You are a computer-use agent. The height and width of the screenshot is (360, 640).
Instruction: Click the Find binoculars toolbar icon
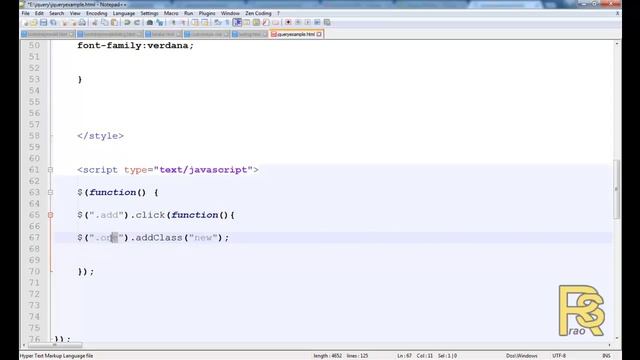150,22
